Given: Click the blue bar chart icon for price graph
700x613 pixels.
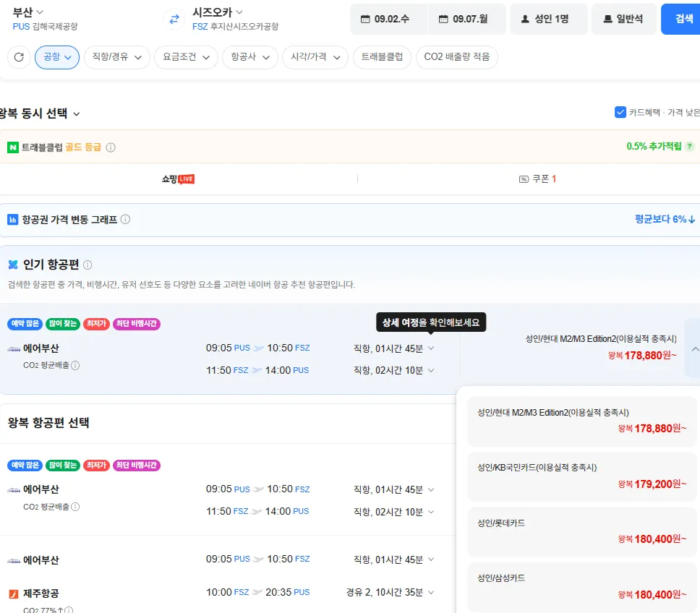Looking at the screenshot, I should (x=13, y=220).
